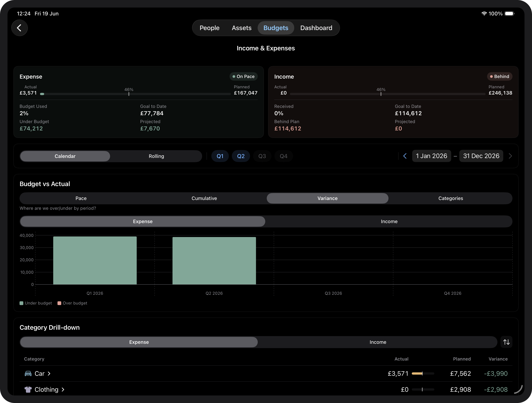Viewport: 532px width, 403px height.
Task: Tap the battery indicator icon
Action: pyautogui.click(x=509, y=14)
